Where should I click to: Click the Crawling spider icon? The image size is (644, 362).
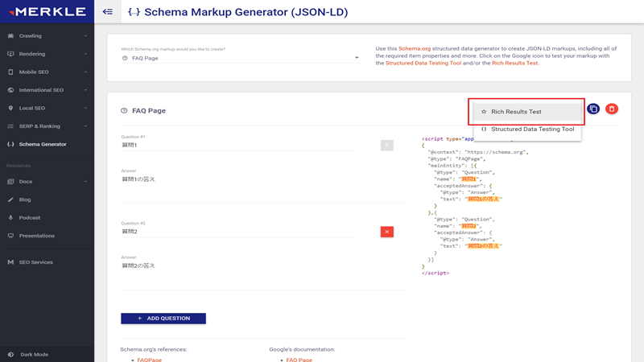coord(10,35)
